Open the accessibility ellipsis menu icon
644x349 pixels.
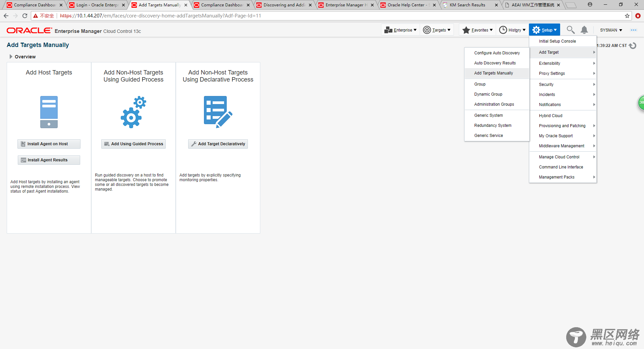click(634, 30)
